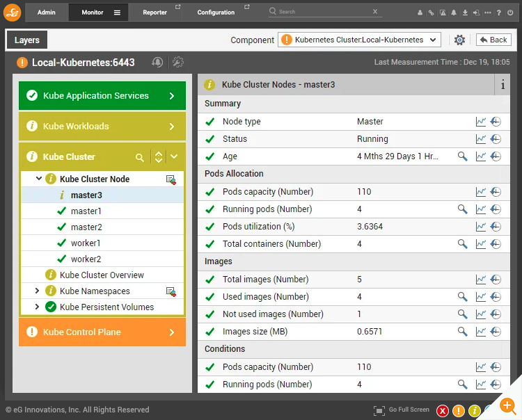522x420 pixels.
Task: Click the Running pods (Number) label under Conditions
Action: (267, 385)
